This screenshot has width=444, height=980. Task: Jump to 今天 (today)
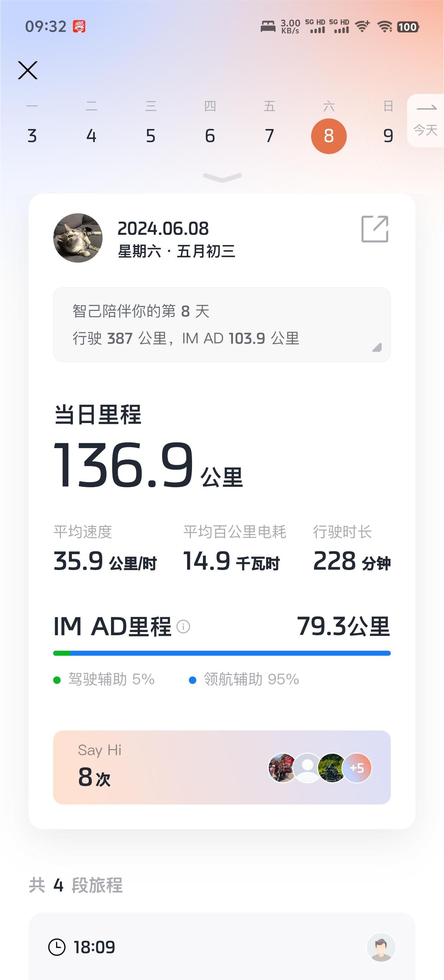[426, 121]
